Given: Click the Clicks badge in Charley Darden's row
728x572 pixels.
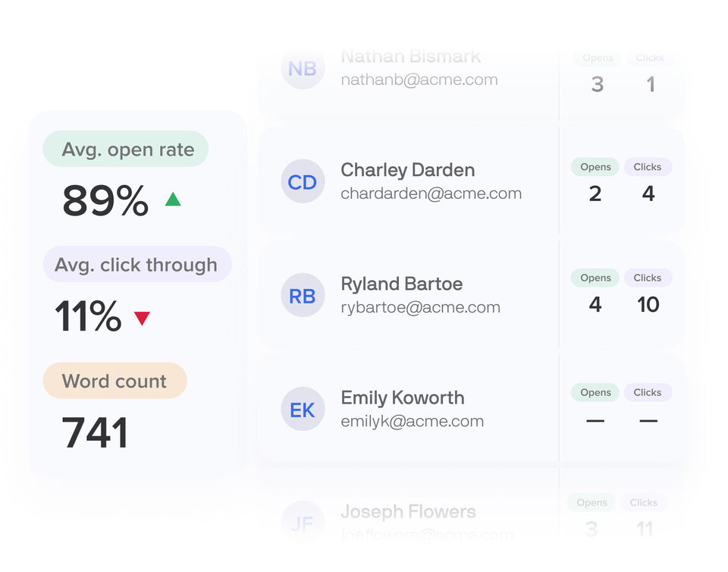Looking at the screenshot, I should (x=648, y=167).
